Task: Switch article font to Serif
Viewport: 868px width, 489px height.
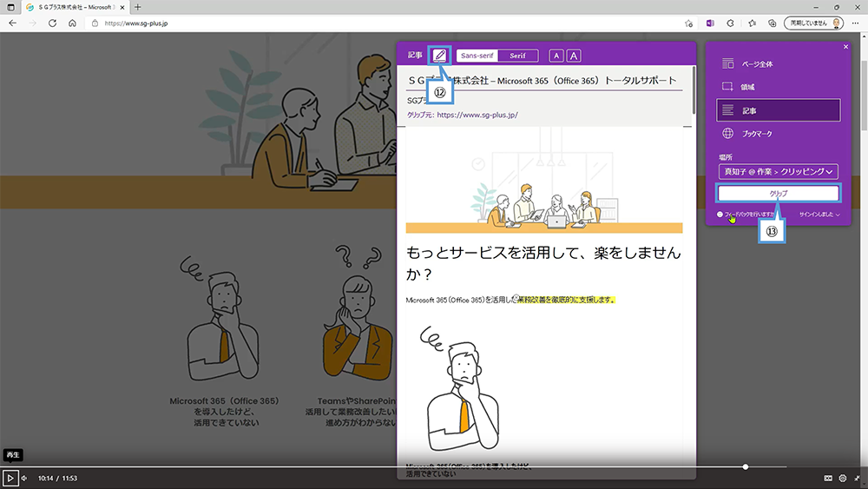Action: coord(517,56)
